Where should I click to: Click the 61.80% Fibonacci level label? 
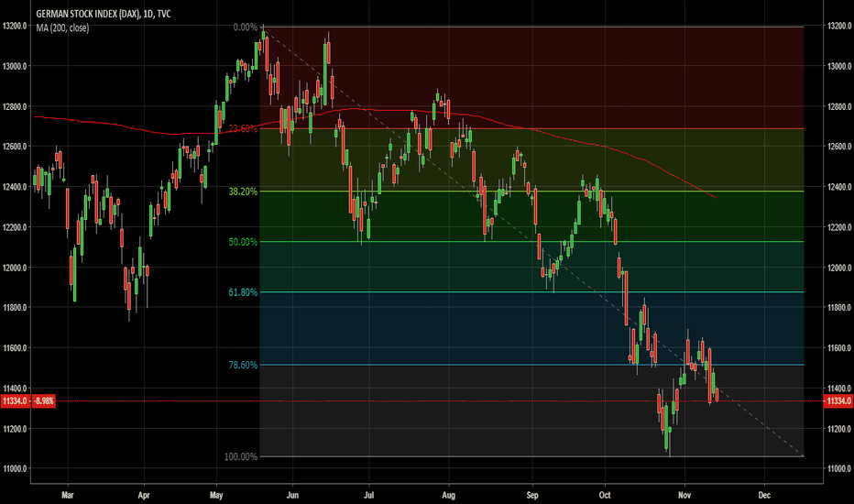(243, 292)
